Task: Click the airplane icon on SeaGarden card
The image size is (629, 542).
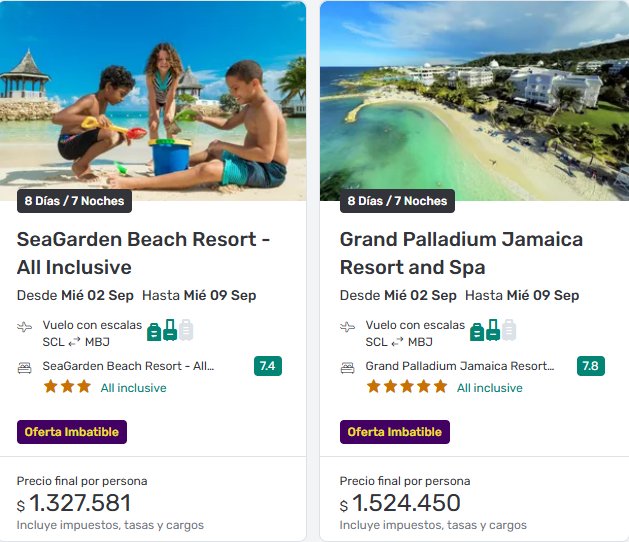Action: [x=25, y=327]
